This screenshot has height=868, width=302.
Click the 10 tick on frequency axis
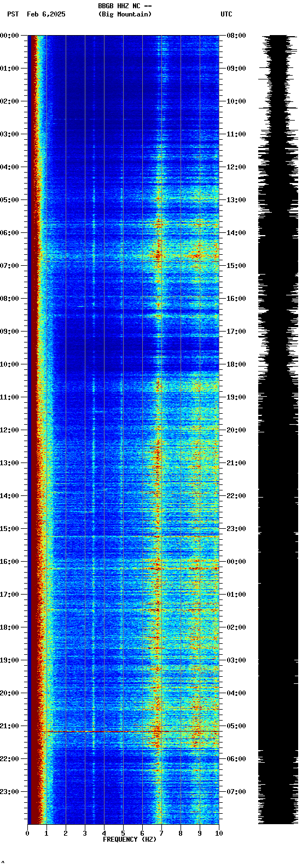point(219,833)
